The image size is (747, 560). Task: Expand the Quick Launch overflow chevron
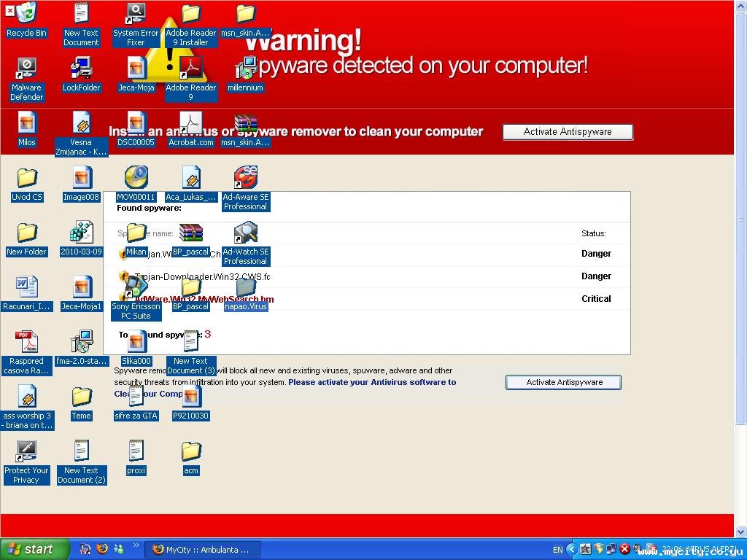[x=136, y=545]
